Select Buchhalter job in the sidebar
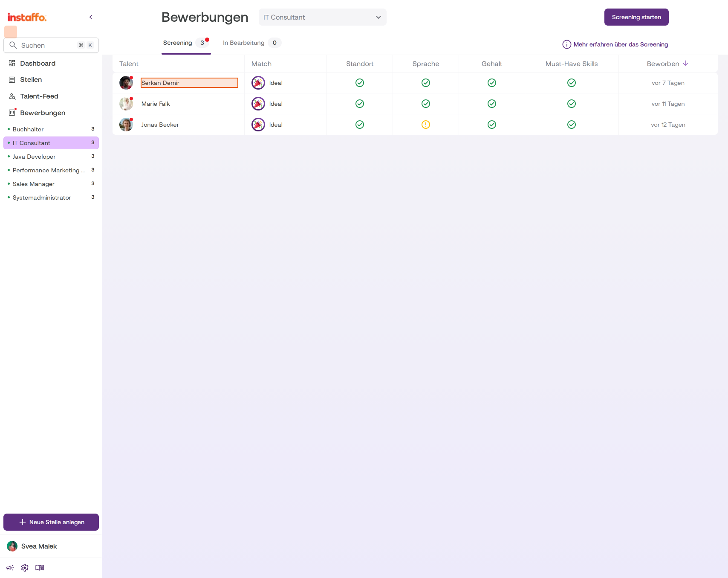This screenshot has height=578, width=728. pos(51,129)
